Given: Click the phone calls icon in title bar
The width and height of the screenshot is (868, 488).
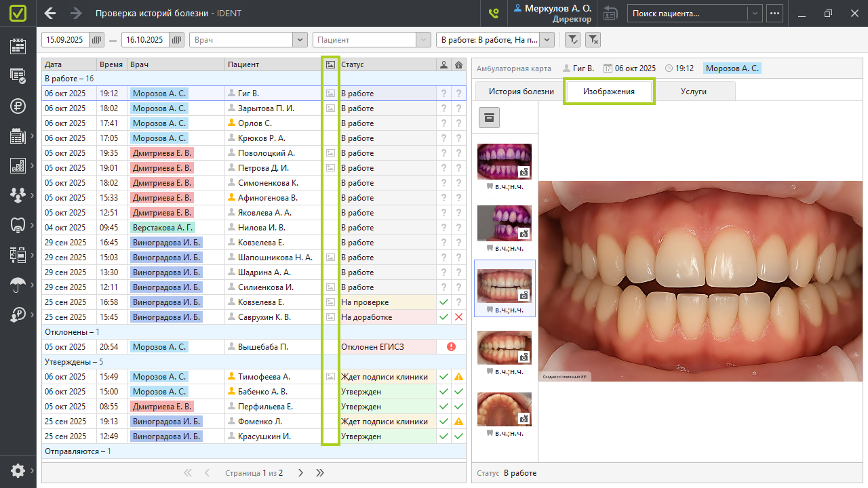Looking at the screenshot, I should (494, 14).
